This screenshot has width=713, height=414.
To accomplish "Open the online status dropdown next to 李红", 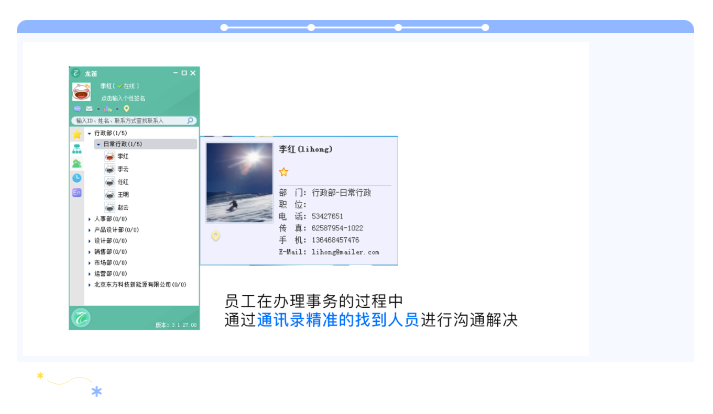I will [128, 86].
